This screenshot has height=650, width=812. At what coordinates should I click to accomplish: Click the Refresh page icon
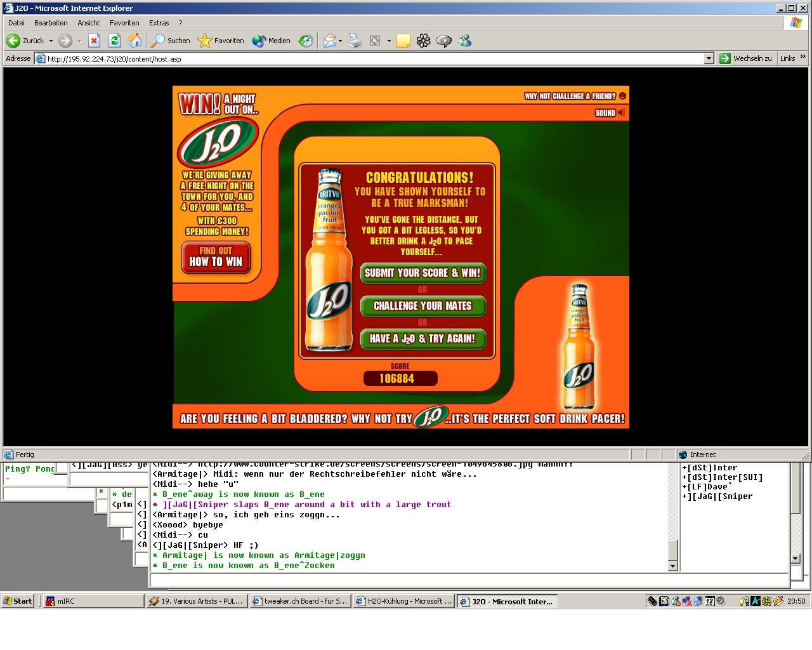tap(114, 41)
